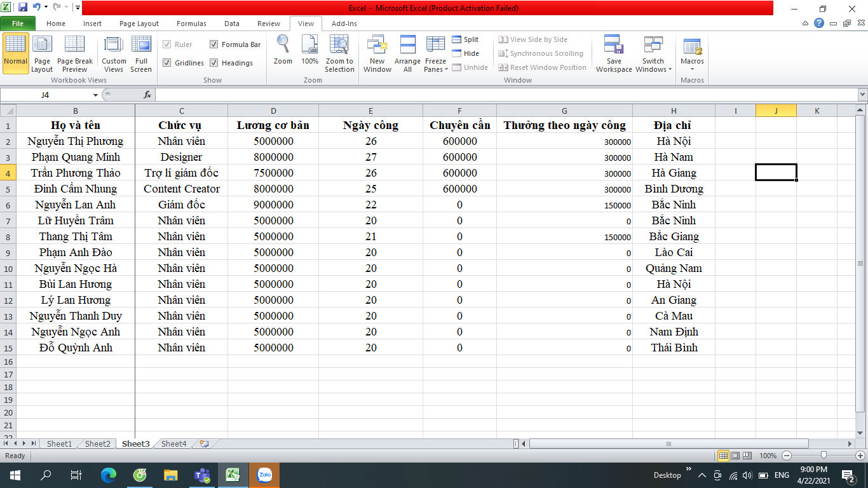This screenshot has height=488, width=868.
Task: Select column G header
Action: (x=564, y=111)
